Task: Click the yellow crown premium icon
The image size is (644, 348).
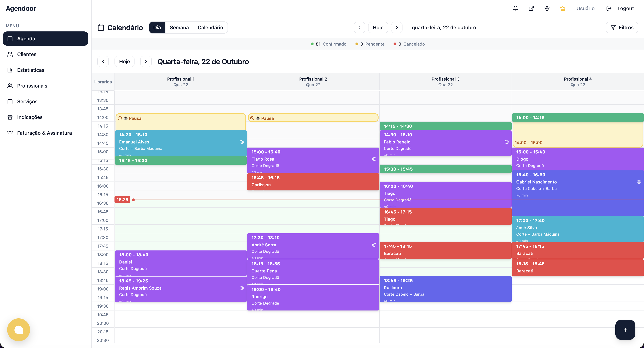Action: (563, 9)
